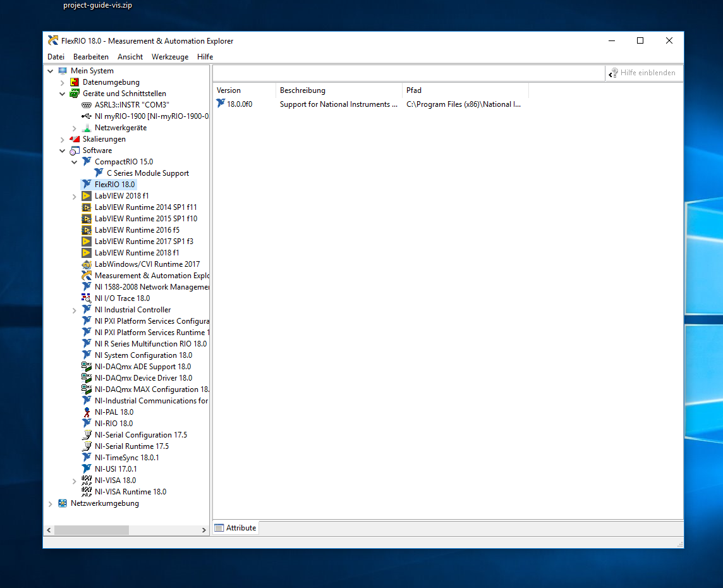Collapse the Mein System node
723x588 pixels.
[51, 71]
